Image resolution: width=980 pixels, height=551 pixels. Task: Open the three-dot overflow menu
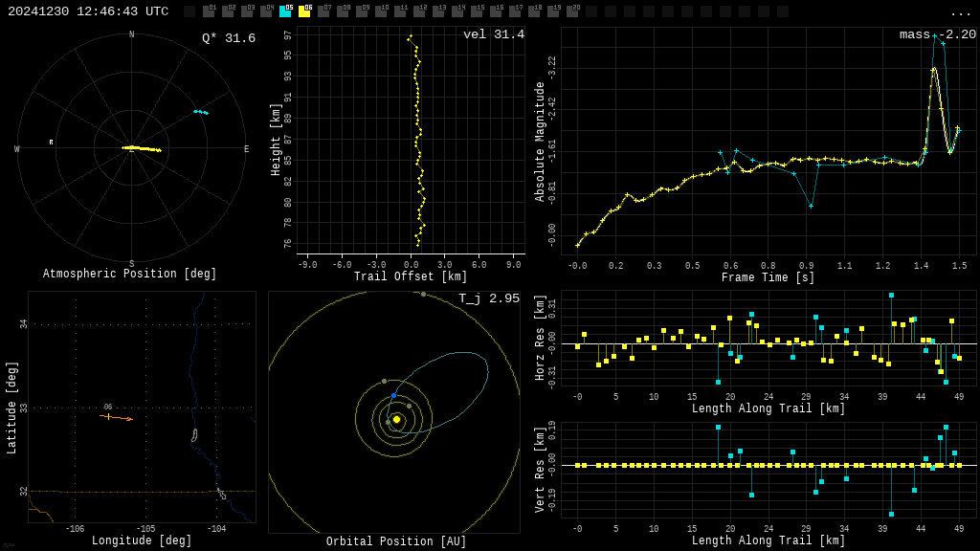coord(960,12)
